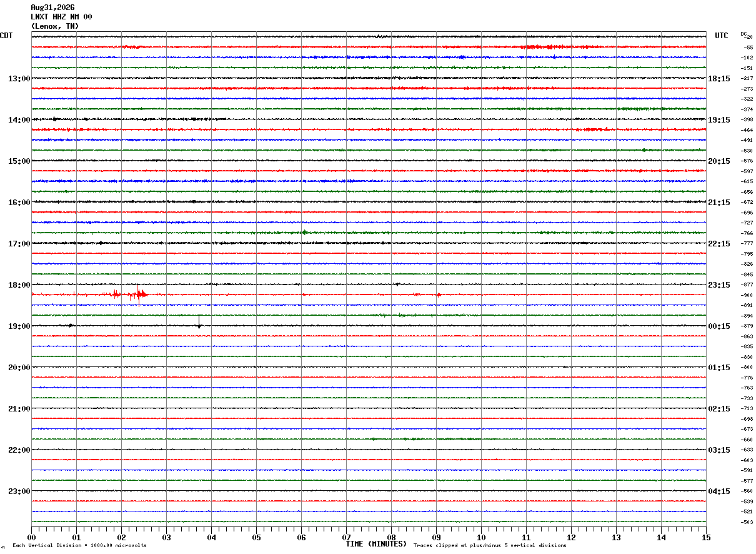Click minute 08 on the time axis
Screen dimensions: 756x554
click(x=391, y=537)
